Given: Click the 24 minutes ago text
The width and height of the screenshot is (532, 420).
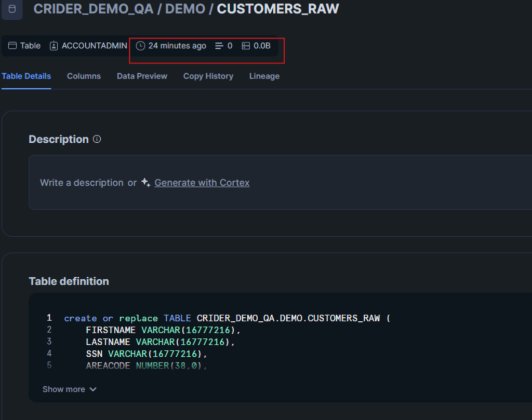Looking at the screenshot, I should [177, 46].
